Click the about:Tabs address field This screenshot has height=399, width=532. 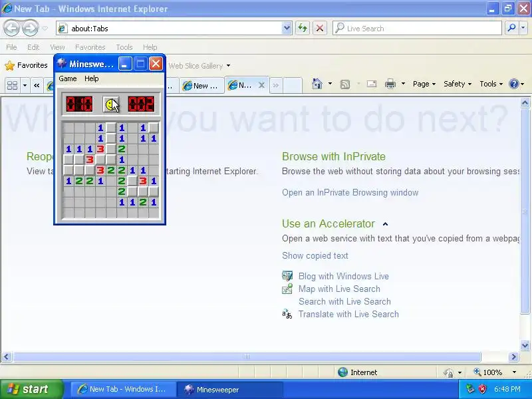point(169,28)
